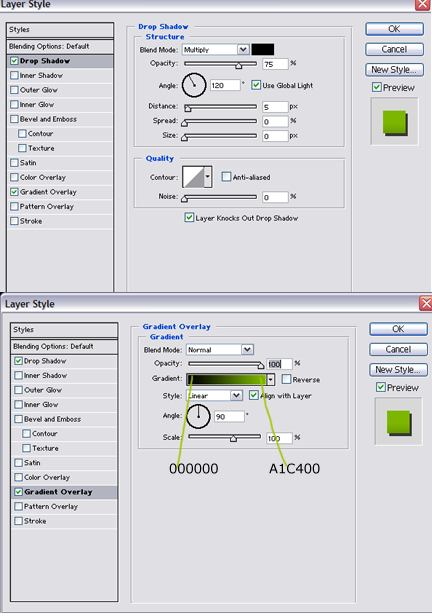Check Outer Glow in the upper dialog

pos(15,90)
